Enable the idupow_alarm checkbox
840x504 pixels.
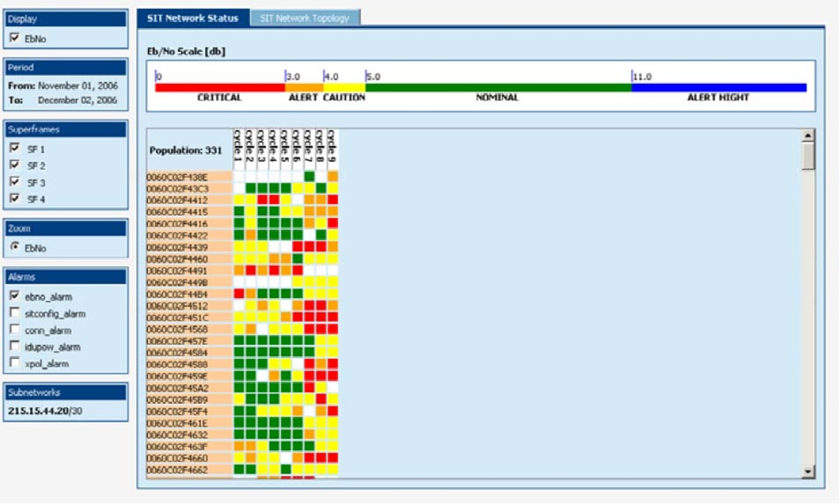(14, 346)
